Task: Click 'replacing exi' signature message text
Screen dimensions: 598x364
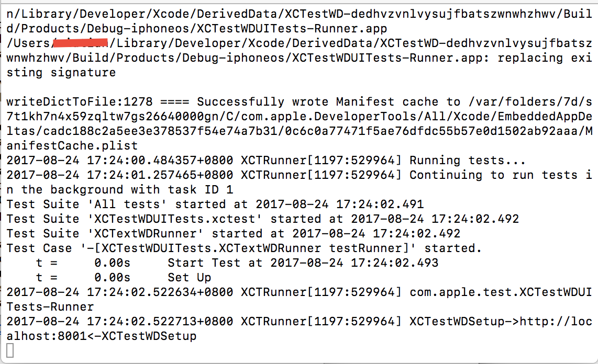Action: click(545, 58)
